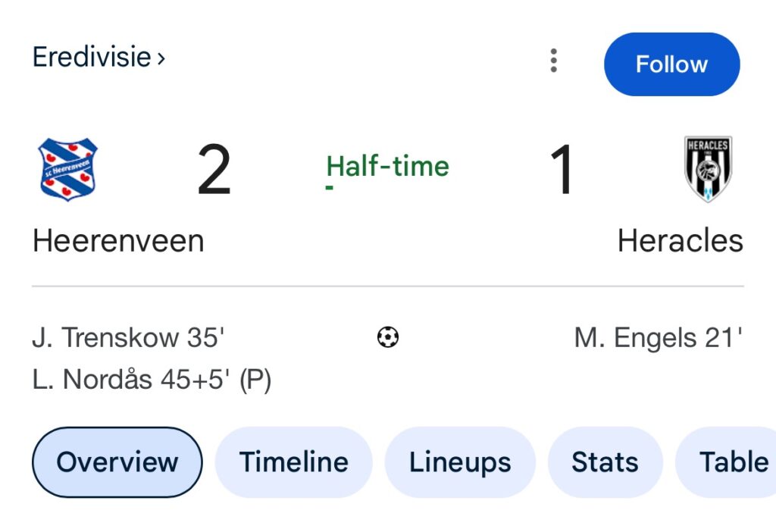The width and height of the screenshot is (776, 532).
Task: Click the Half-time match status
Action: 388,166
